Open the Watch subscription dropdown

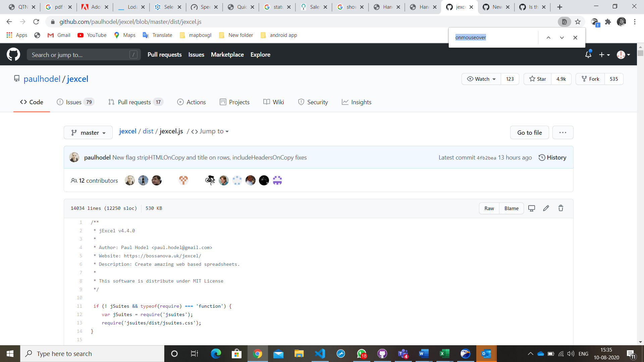(x=481, y=79)
